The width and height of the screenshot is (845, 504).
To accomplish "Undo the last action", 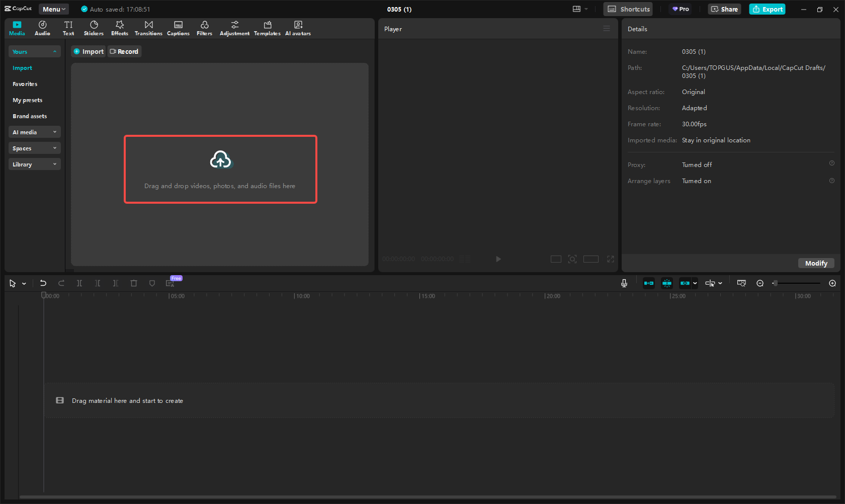I will (x=43, y=283).
